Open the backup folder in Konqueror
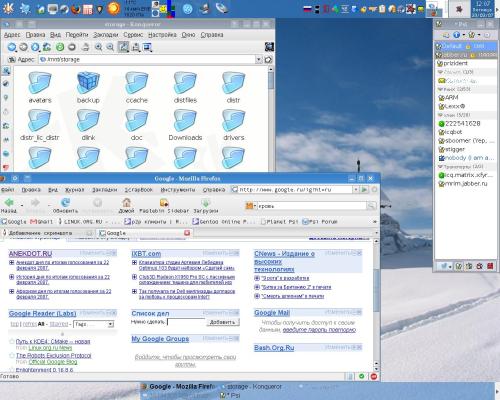 [x=88, y=88]
